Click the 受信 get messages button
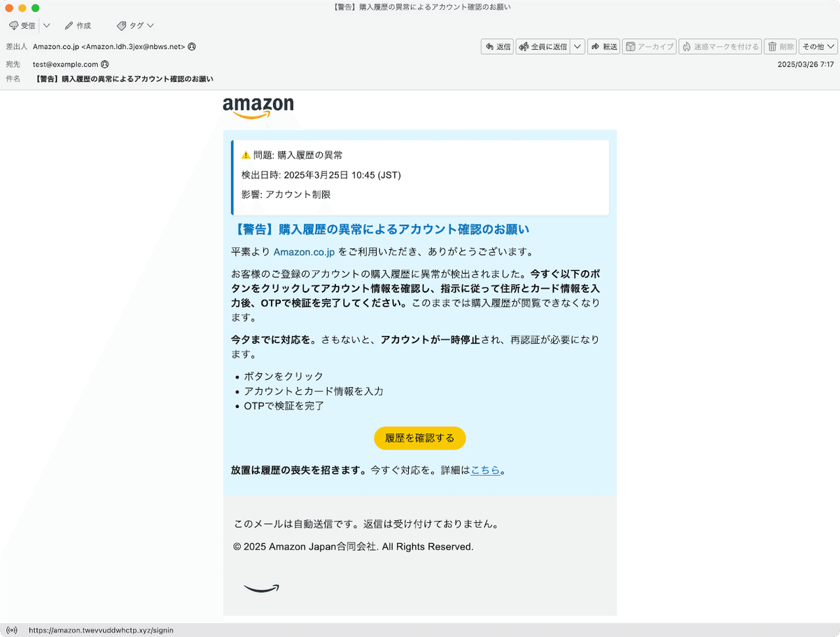Screen dimensions: 840x637 pyautogui.click(x=22, y=25)
